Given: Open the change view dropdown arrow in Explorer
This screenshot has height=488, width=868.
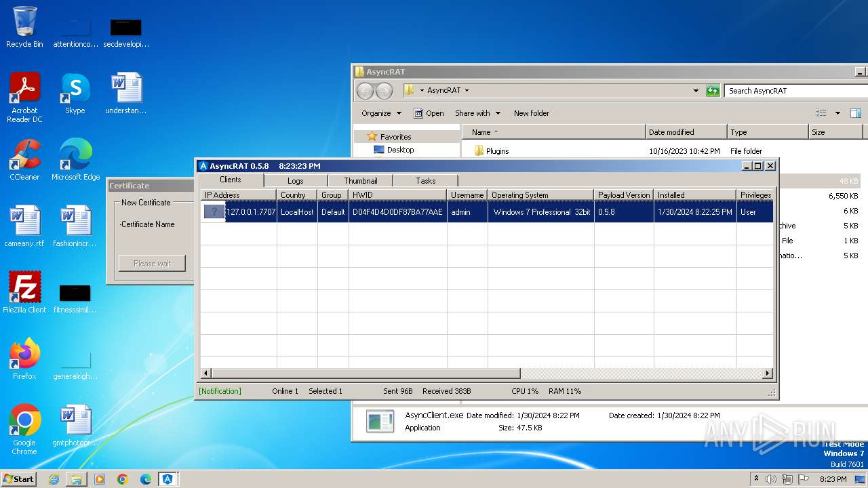Looking at the screenshot, I should (837, 113).
